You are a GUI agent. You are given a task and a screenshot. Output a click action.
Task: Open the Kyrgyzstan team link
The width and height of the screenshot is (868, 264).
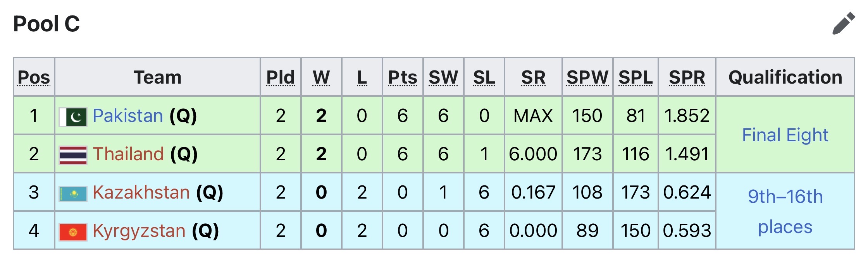coord(139,231)
